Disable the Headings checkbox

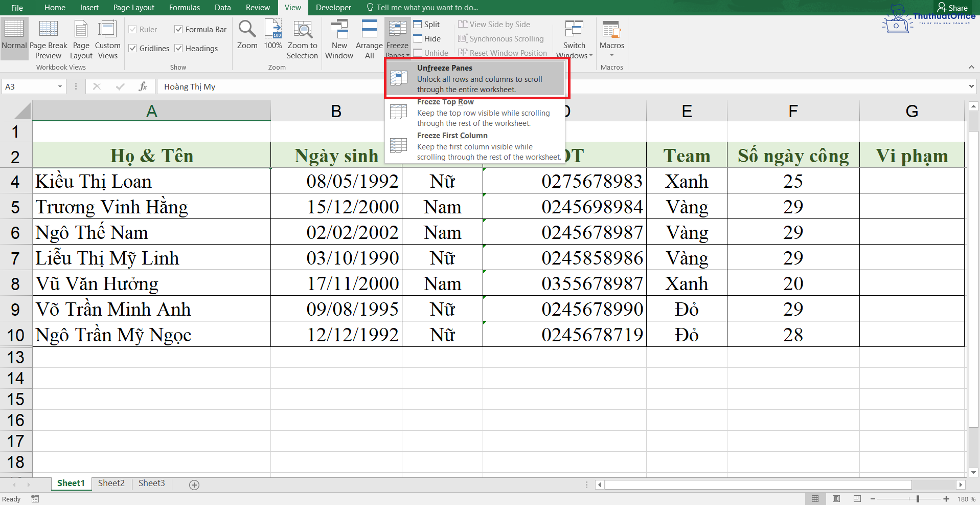coord(178,48)
